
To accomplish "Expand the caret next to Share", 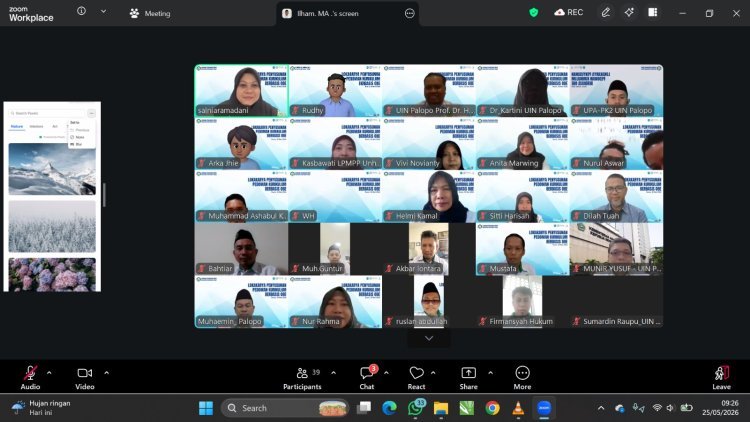I will coord(490,373).
